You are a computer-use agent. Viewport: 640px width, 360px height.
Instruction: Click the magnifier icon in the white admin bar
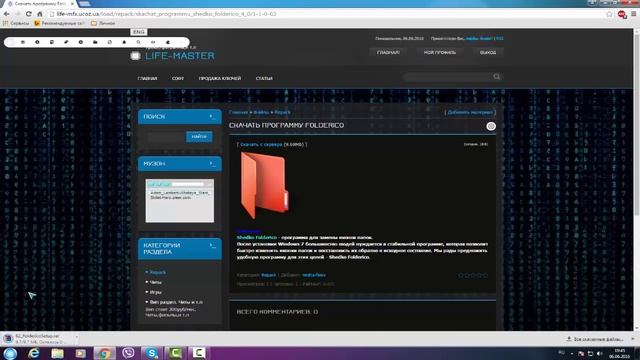click(x=138, y=42)
